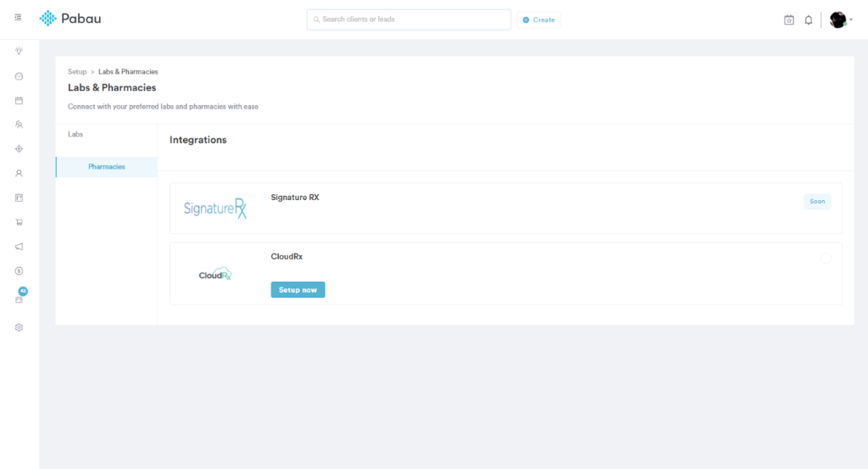Open the megaphone marketing icon in the sidebar

[19, 247]
